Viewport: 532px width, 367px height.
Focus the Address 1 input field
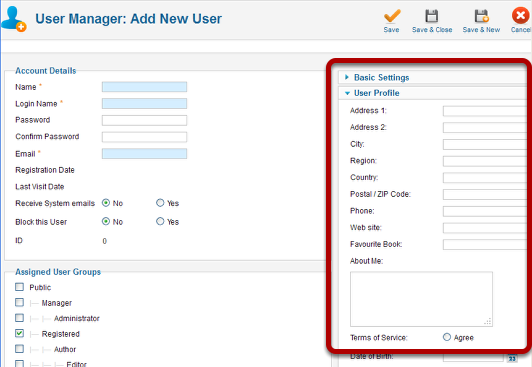pyautogui.click(x=485, y=111)
